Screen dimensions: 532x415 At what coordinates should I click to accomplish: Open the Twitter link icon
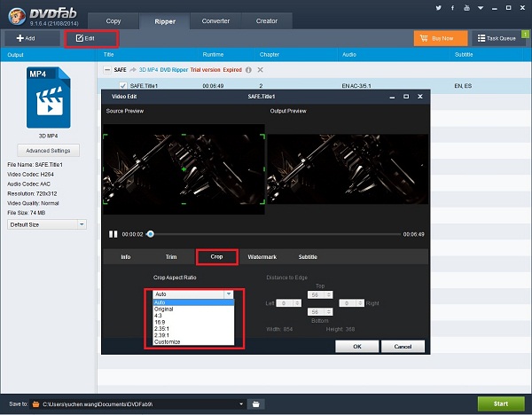tap(439, 8)
